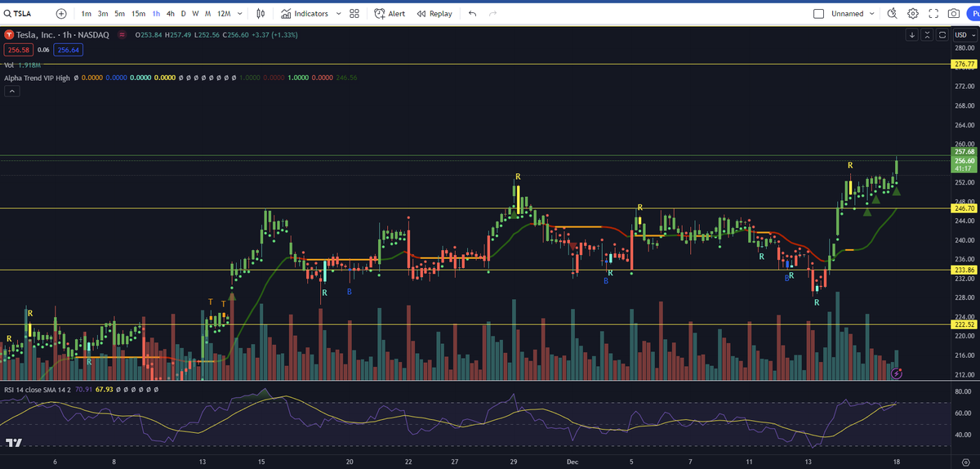
Task: Select the 1m timeframe
Action: coord(87,14)
